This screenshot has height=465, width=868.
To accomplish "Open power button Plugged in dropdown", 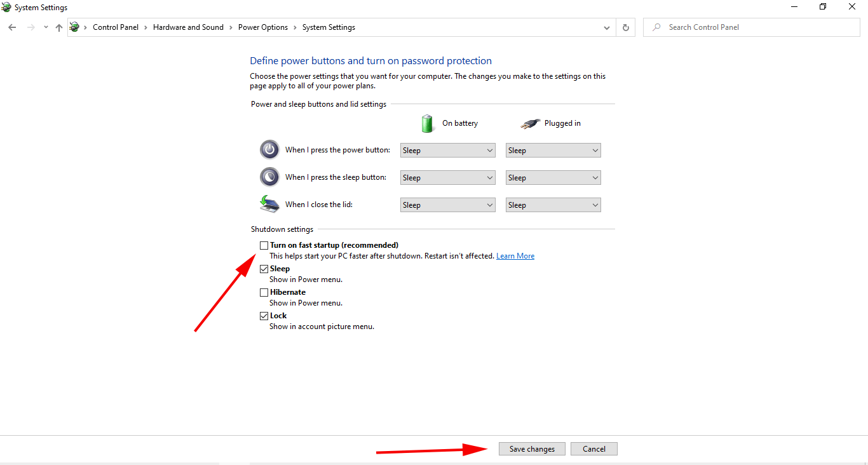I will (x=553, y=151).
